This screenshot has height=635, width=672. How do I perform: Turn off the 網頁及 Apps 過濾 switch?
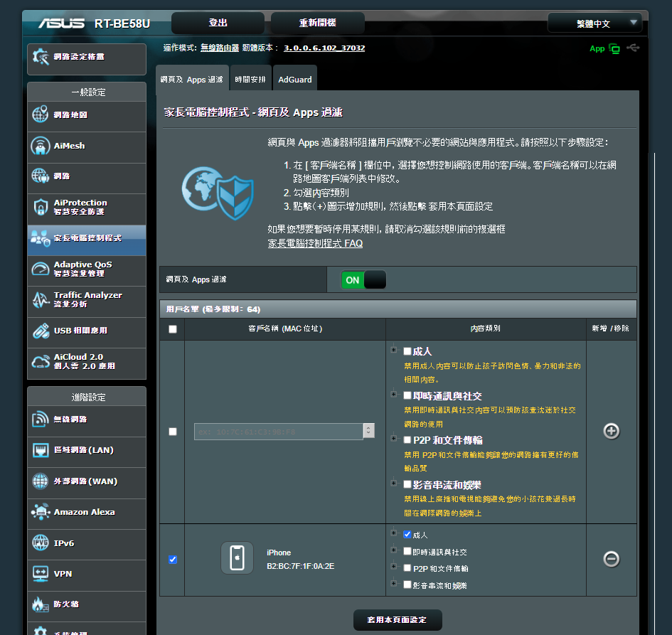(363, 279)
